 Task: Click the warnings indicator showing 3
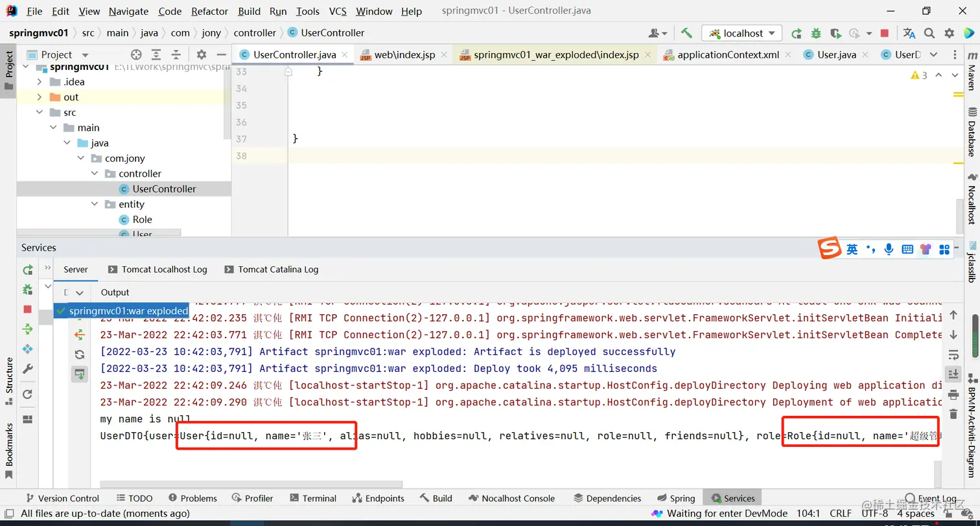coord(919,75)
